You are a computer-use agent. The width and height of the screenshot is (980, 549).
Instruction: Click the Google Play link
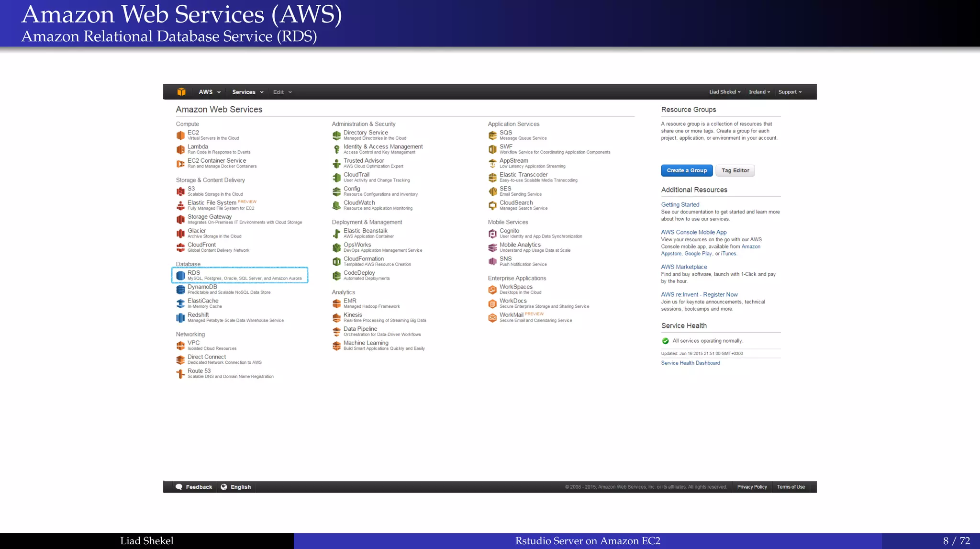click(698, 254)
